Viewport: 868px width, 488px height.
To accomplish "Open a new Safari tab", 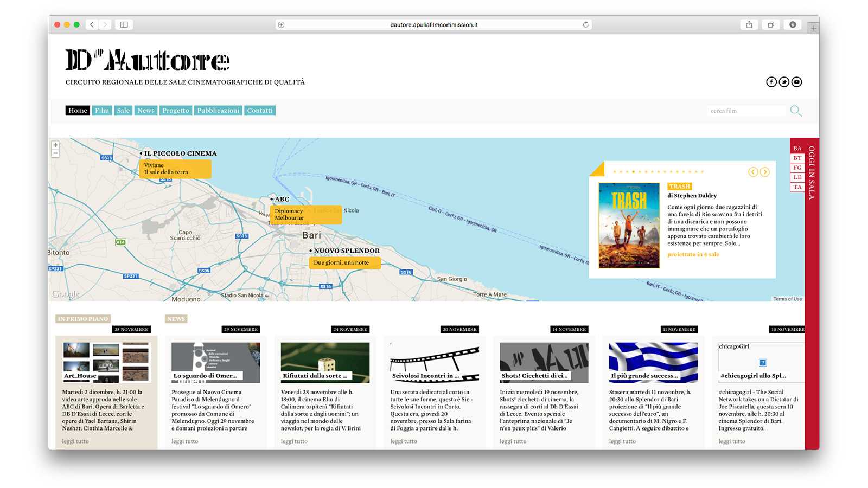I will [813, 28].
